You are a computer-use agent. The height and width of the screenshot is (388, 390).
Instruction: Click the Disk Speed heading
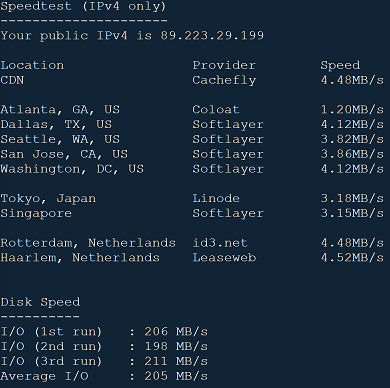[x=40, y=302]
